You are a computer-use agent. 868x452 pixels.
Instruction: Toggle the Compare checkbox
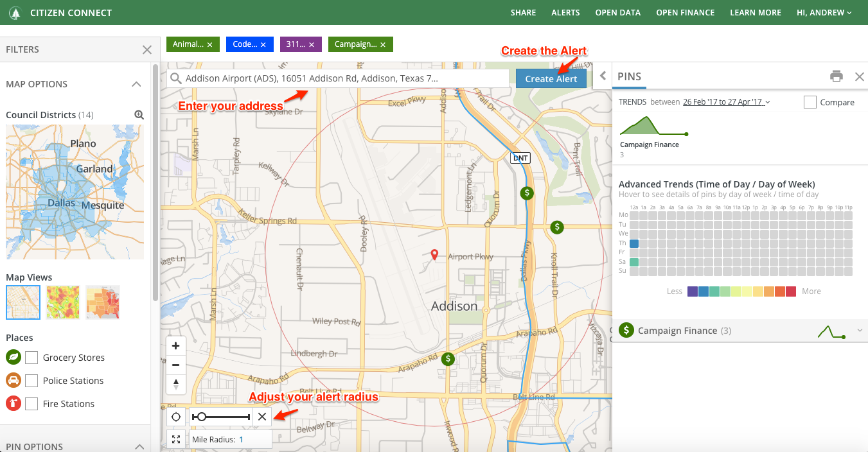[x=810, y=102]
